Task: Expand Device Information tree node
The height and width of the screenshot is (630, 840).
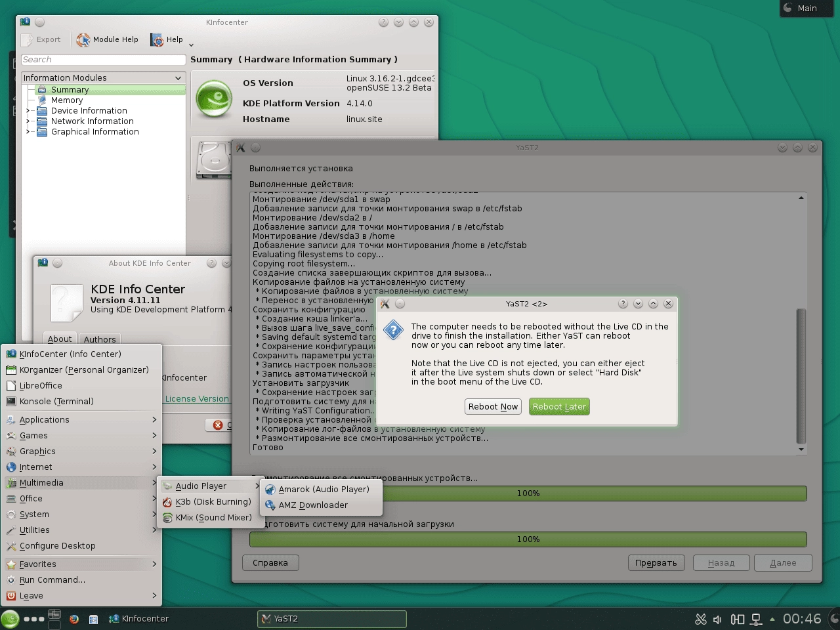Action: tap(28, 111)
